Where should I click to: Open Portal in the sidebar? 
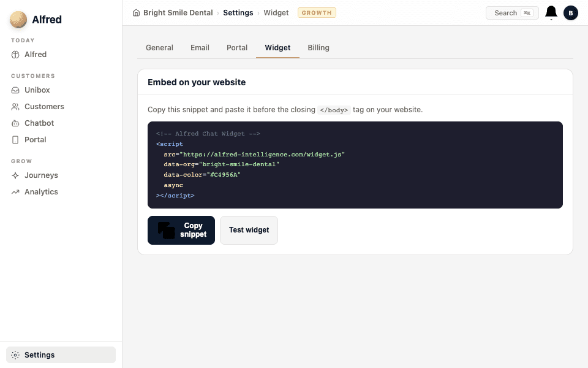61,140
